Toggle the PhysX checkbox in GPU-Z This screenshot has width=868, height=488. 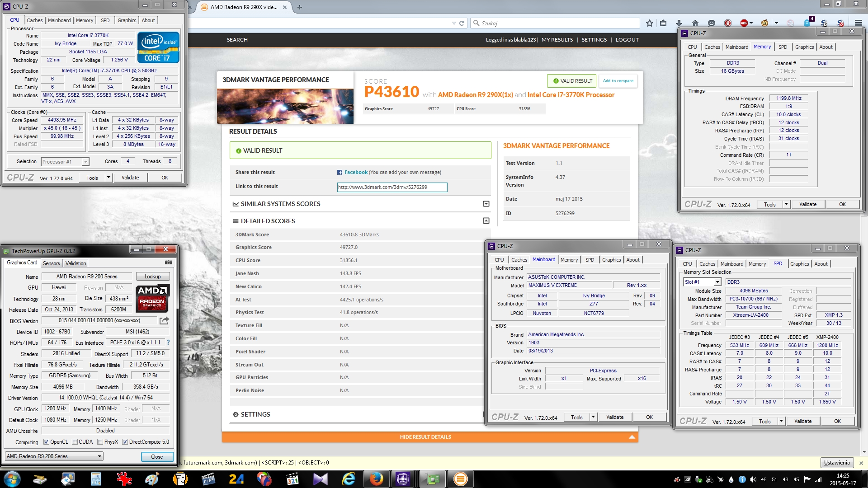(100, 442)
